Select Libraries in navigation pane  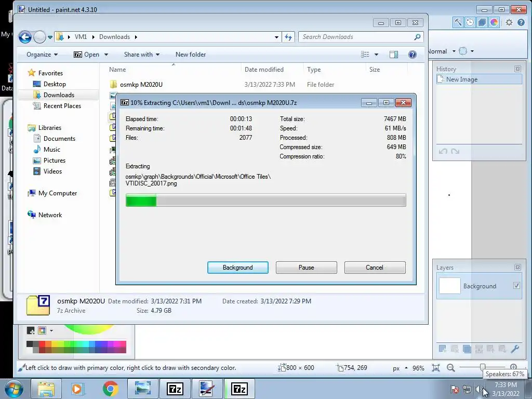(49, 128)
